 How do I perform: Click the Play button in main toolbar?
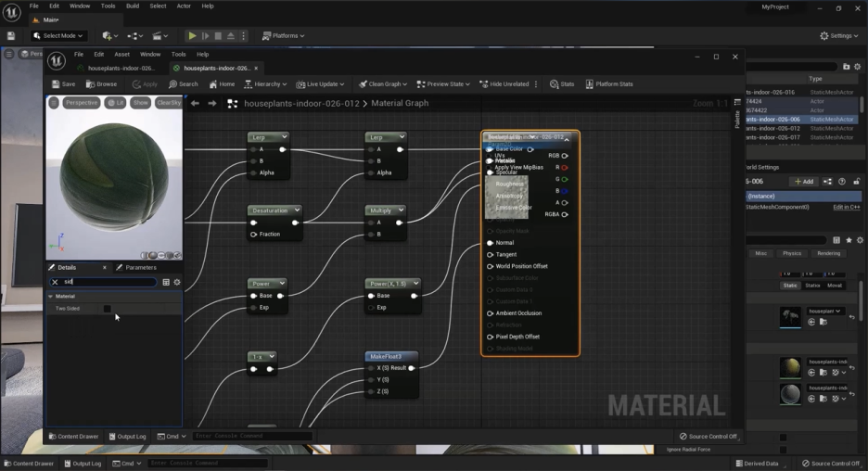coord(192,36)
